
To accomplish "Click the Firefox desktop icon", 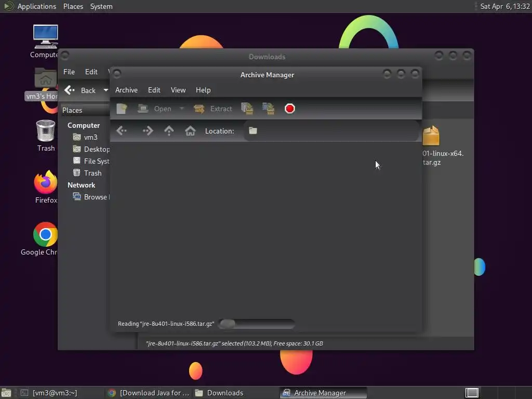I will 46,182.
